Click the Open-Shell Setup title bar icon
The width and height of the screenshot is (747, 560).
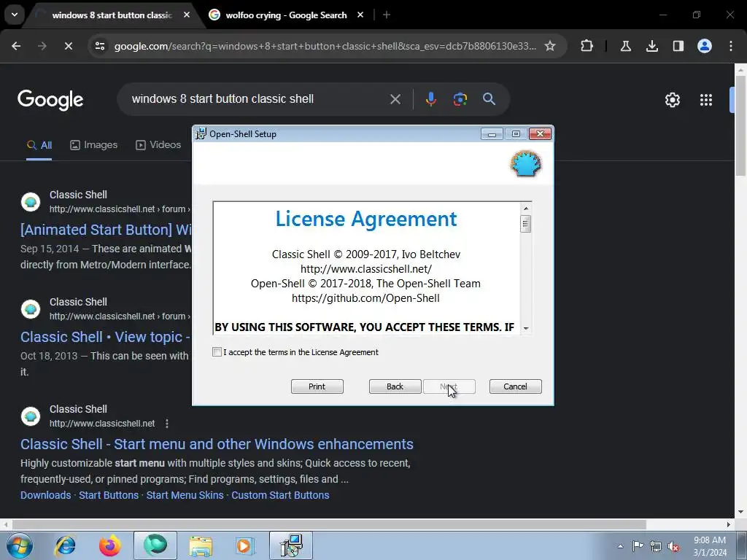(x=201, y=134)
